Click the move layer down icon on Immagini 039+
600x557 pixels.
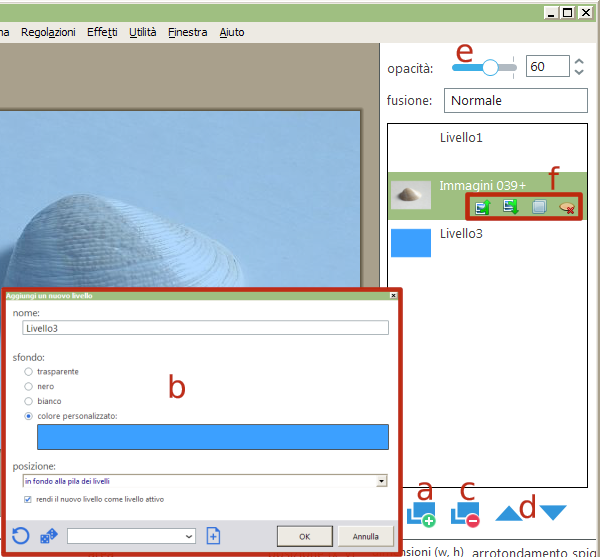click(510, 207)
